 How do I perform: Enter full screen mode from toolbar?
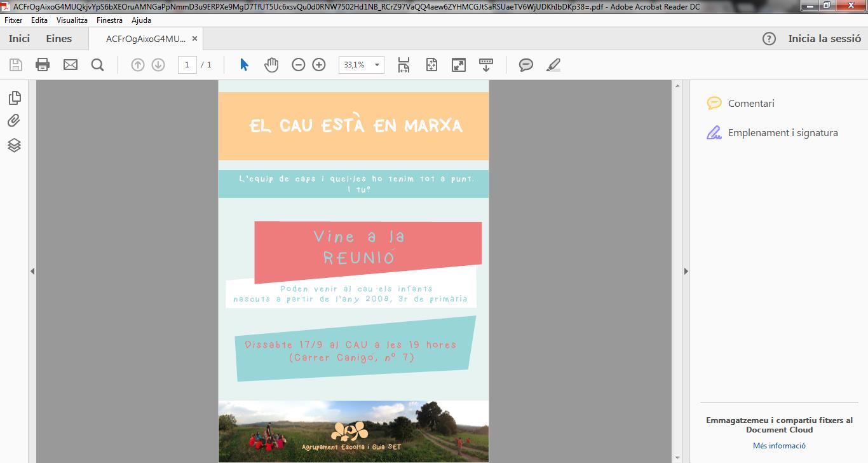(458, 65)
